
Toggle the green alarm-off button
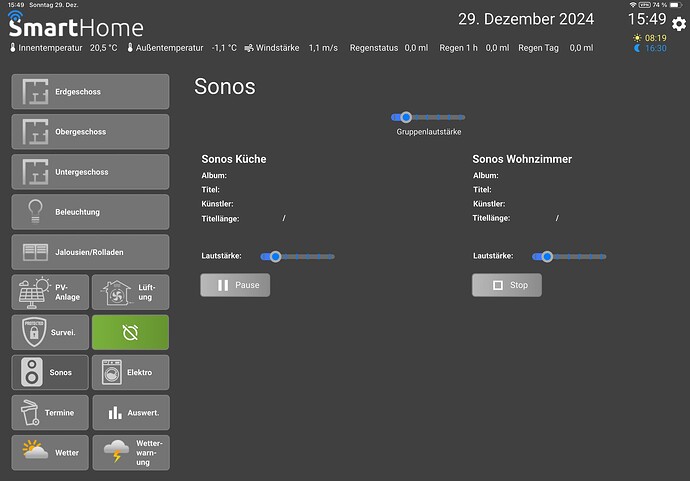point(130,332)
